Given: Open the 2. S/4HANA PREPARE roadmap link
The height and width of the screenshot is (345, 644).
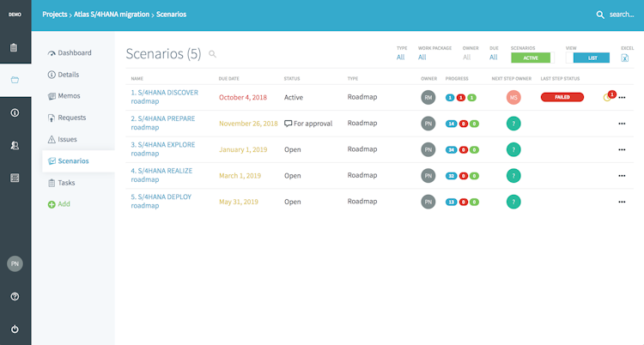Looking at the screenshot, I should tap(163, 123).
